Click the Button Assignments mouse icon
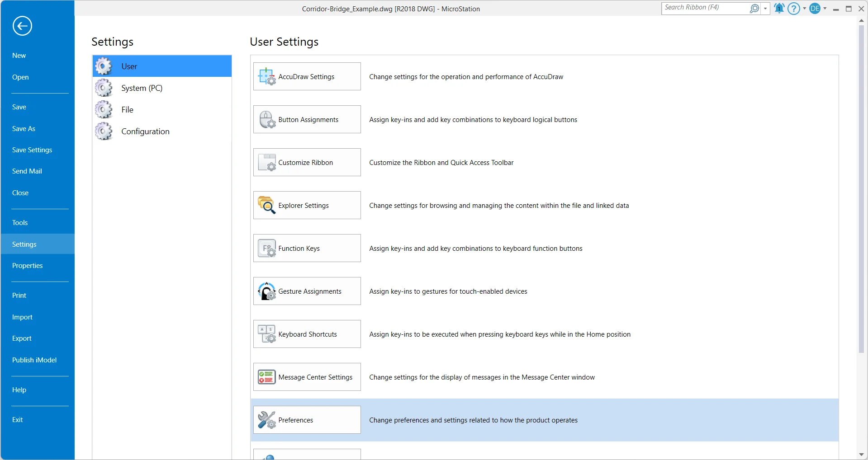 267,120
